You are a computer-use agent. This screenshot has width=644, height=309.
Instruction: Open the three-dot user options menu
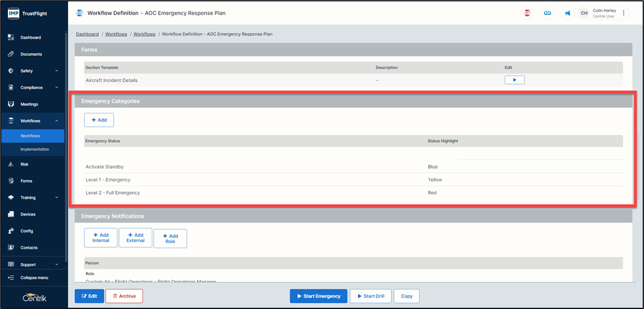pyautogui.click(x=624, y=13)
